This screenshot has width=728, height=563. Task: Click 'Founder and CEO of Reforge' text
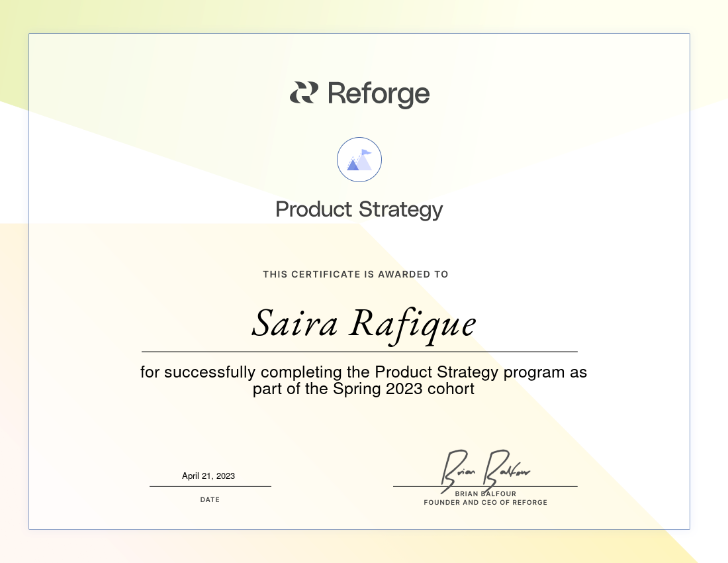pos(485,503)
